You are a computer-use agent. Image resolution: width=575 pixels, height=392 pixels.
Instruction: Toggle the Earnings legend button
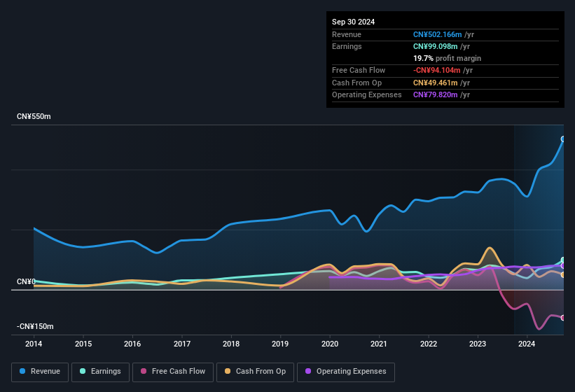point(100,372)
